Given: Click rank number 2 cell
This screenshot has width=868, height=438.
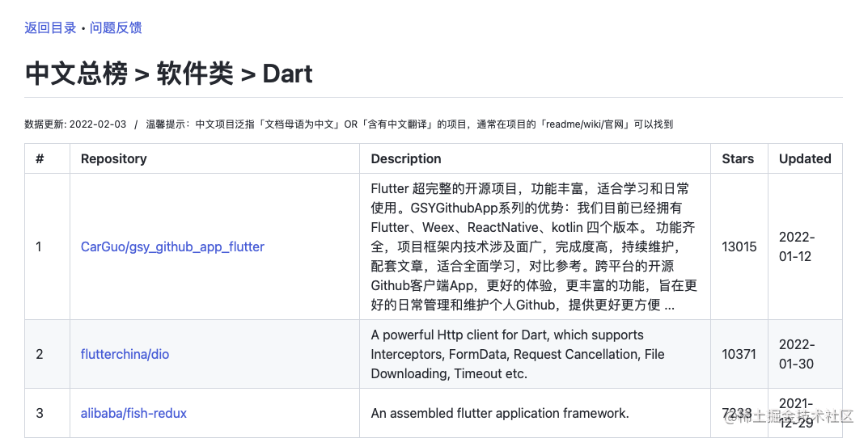Looking at the screenshot, I should (40, 354).
